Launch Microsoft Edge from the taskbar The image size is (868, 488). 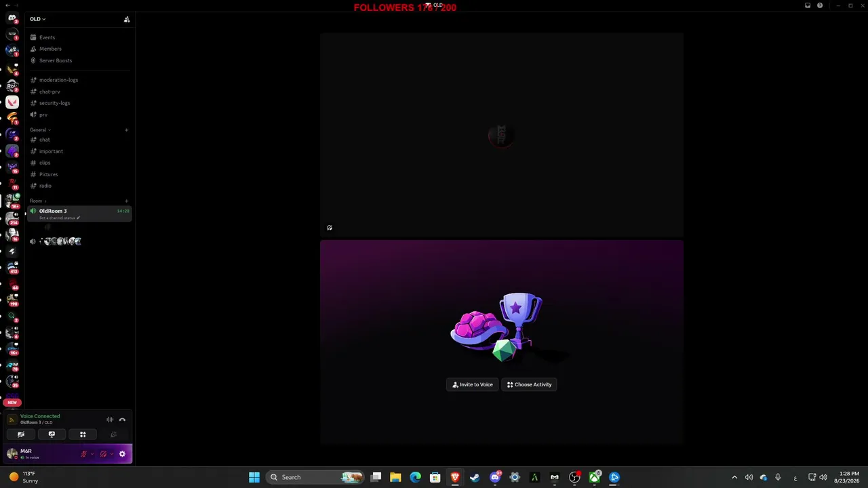(415, 477)
